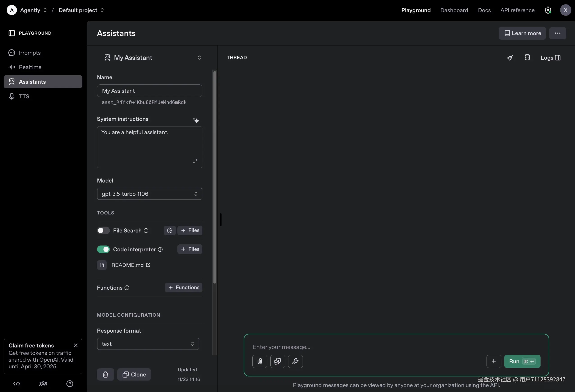575x392 pixels.
Task: Open thread data via the database icon
Action: [x=527, y=57]
